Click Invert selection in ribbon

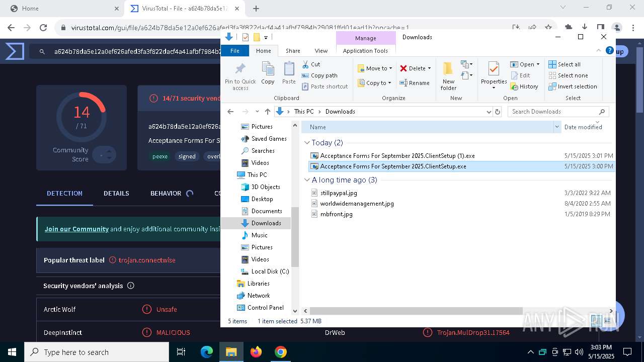click(573, 86)
